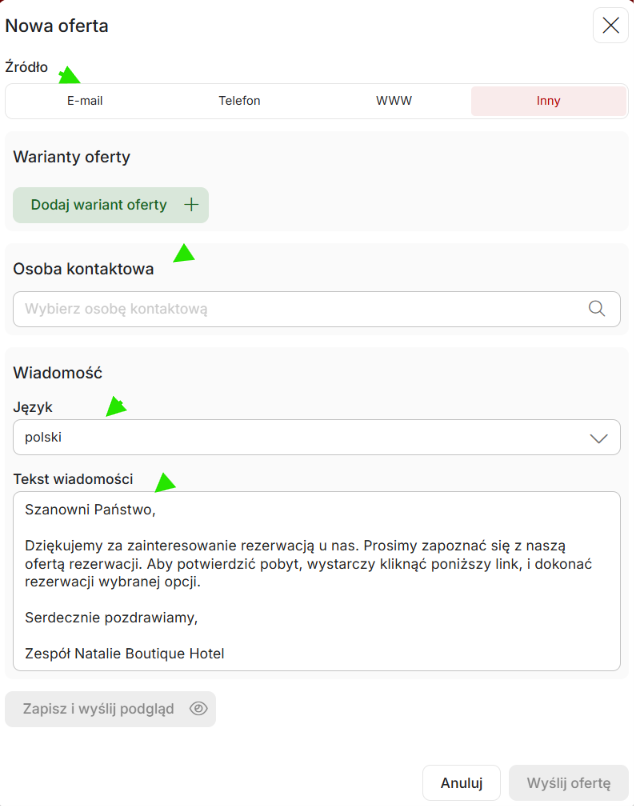Select the Inny source option
Viewport: 634px width, 806px height.
tap(548, 101)
